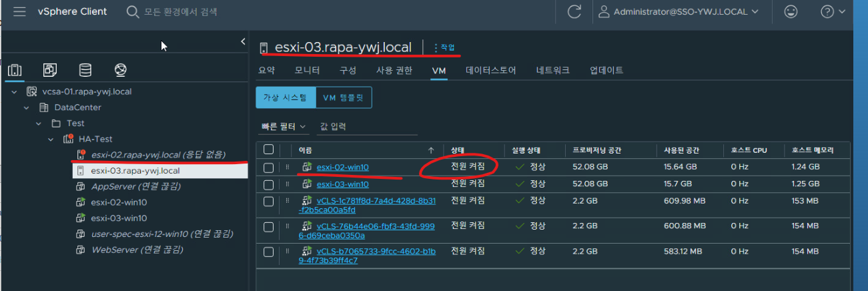Click the VM icon on vCLS-76b44e06 row
This screenshot has width=868, height=291.
[x=308, y=226]
